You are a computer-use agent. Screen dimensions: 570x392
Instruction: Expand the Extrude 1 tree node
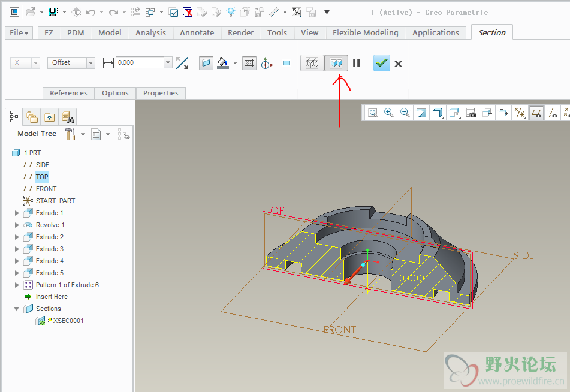(x=17, y=213)
